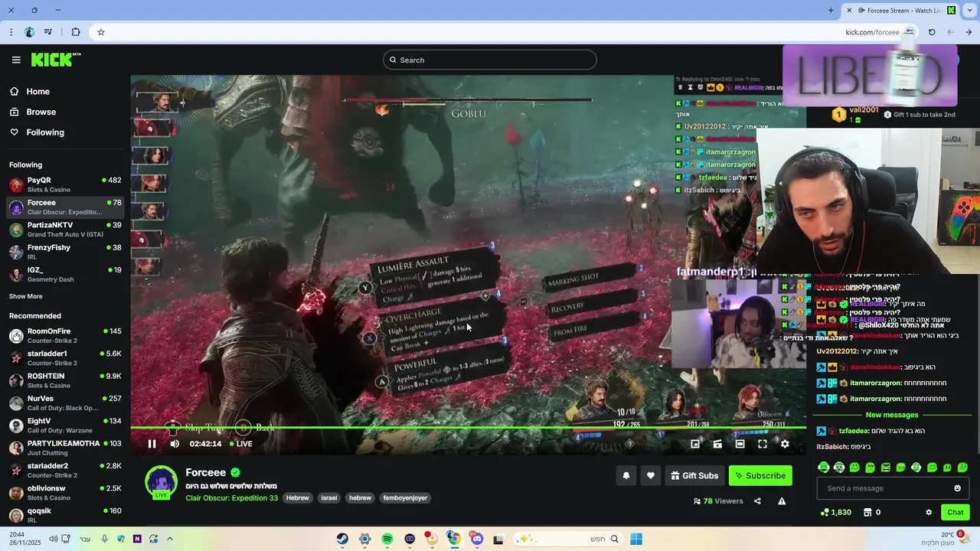The width and height of the screenshot is (980, 551).
Task: Jump to New messages in chat
Action: (x=892, y=415)
